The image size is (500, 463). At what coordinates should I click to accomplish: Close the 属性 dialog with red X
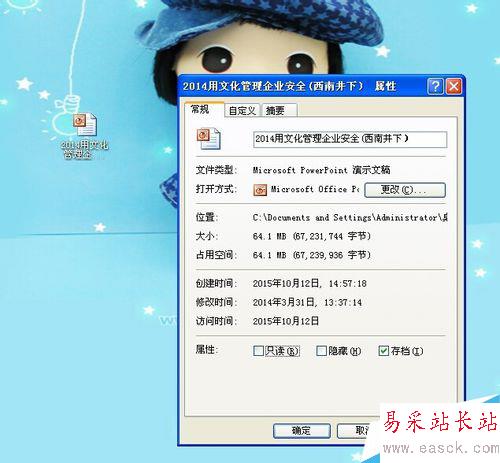(x=454, y=86)
